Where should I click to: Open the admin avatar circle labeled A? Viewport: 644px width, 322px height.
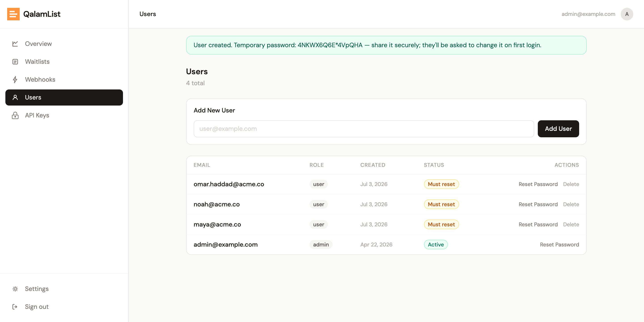click(x=627, y=14)
